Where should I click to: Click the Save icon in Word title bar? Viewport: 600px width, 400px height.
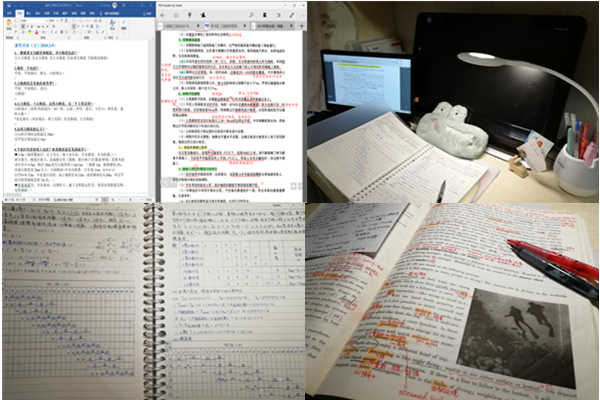(6, 5)
